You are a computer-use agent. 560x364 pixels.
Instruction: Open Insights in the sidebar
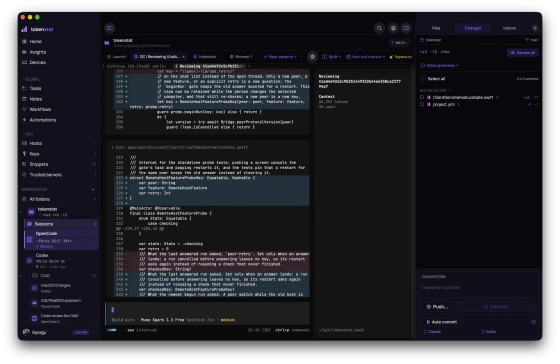(38, 52)
